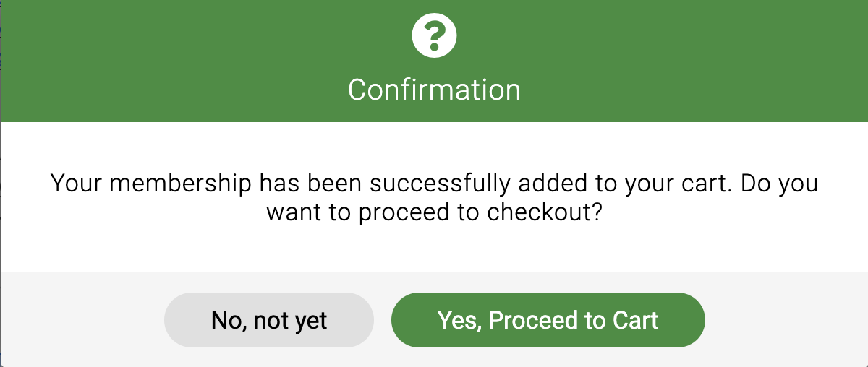Click the word "membership" in the message
Image resolution: width=868 pixels, height=367 pixels.
tap(180, 183)
